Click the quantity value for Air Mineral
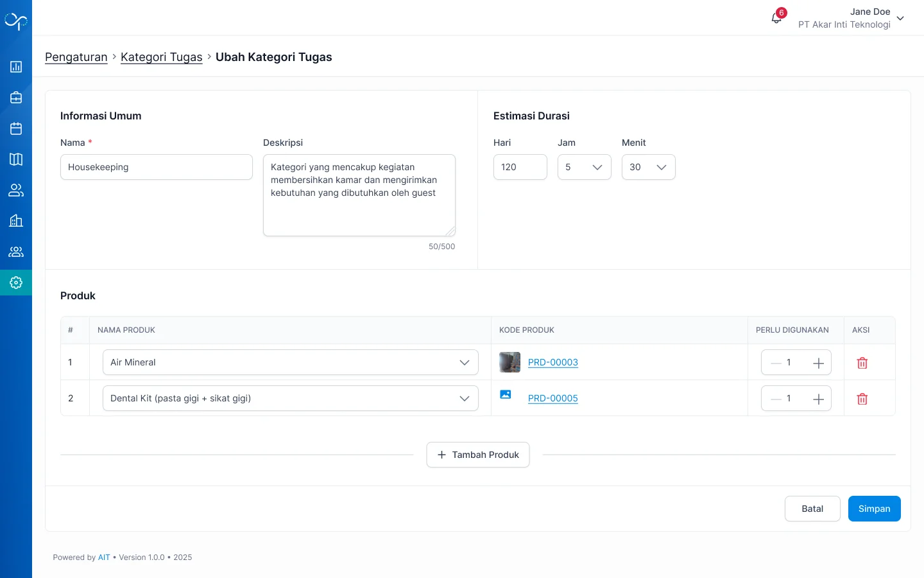Viewport: 924px width, 578px height. pos(789,362)
